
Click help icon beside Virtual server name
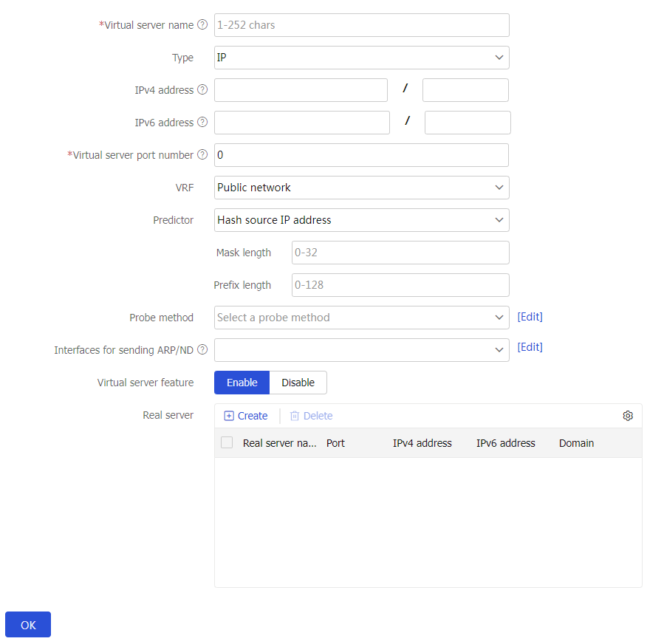[202, 25]
